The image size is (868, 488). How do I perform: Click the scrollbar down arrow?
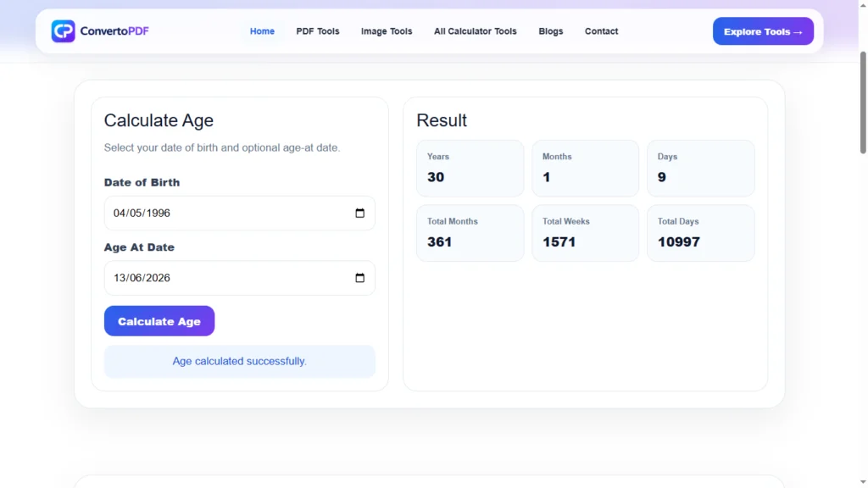tap(863, 482)
